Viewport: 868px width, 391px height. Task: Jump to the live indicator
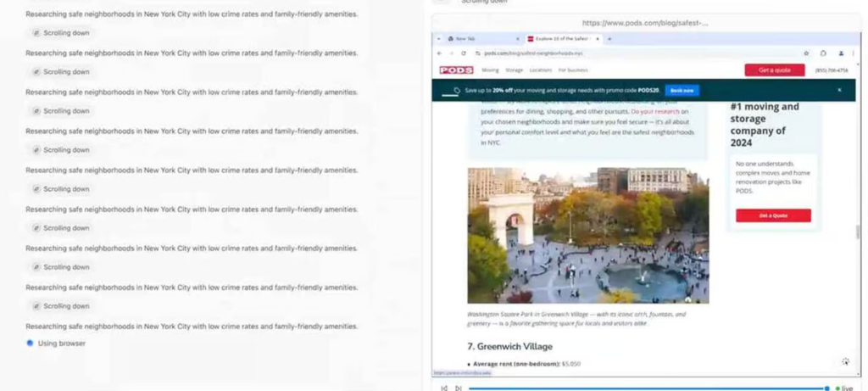click(x=845, y=388)
